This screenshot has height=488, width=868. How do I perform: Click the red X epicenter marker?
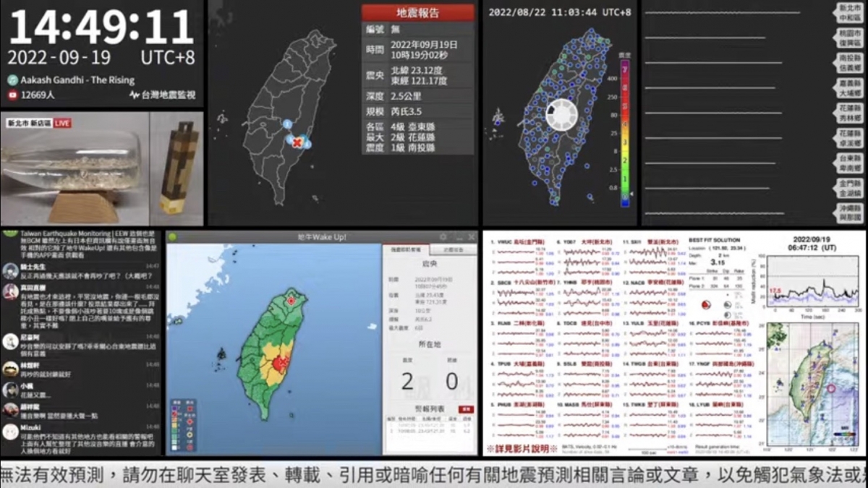pos(296,142)
